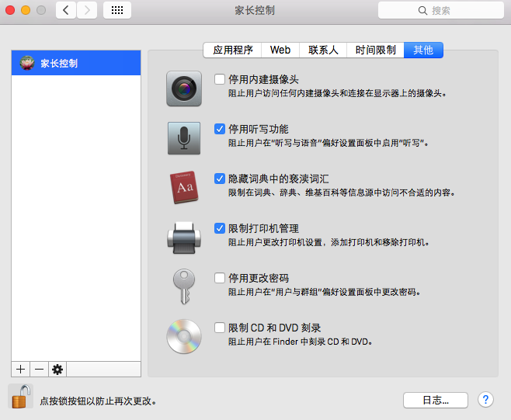Viewport: 511px width, 420px height.
Task: Switch to the 时间限制 tab
Action: [375, 50]
